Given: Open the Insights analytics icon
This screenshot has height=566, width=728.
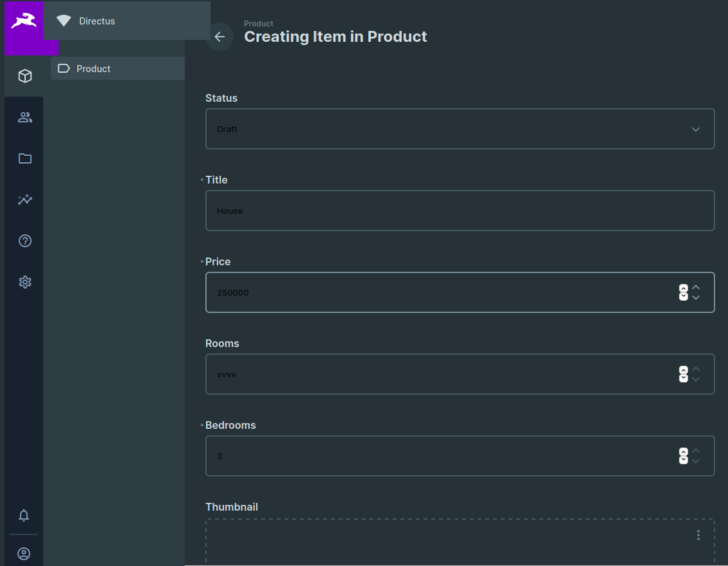Looking at the screenshot, I should (x=24, y=199).
